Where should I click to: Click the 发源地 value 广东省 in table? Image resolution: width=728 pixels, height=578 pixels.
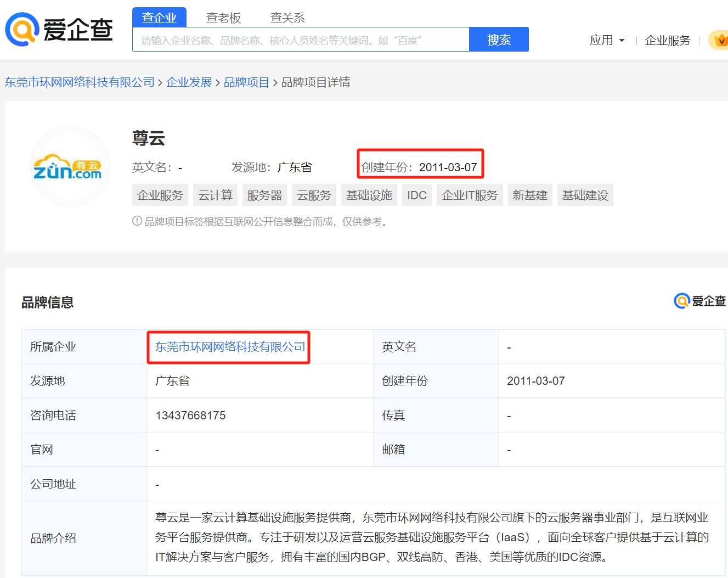coord(172,380)
